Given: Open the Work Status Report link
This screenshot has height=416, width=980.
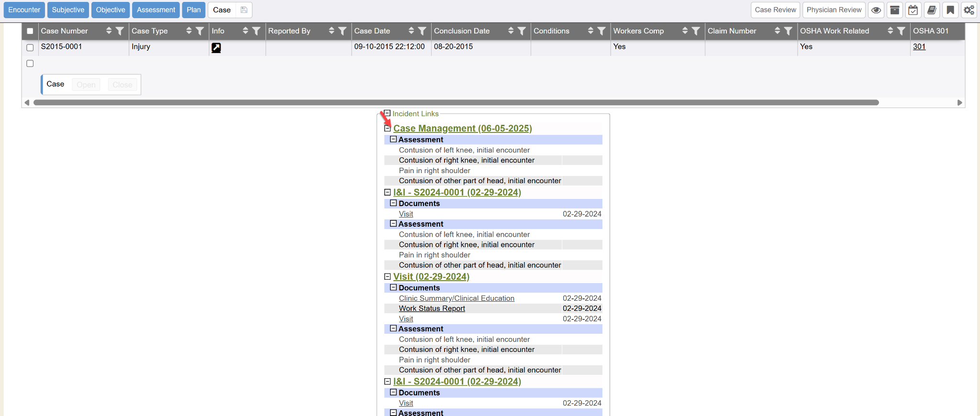Looking at the screenshot, I should tap(432, 308).
